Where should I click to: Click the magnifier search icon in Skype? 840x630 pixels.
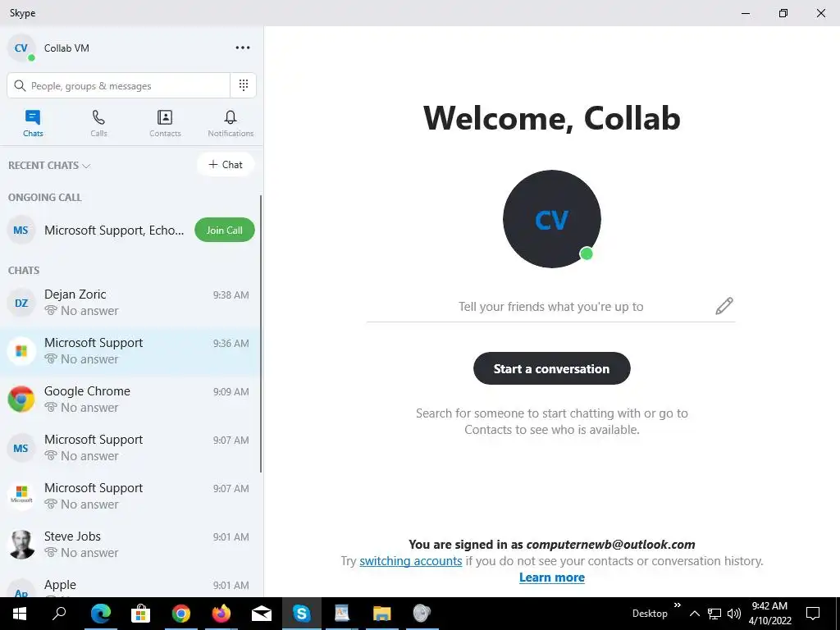(x=20, y=85)
